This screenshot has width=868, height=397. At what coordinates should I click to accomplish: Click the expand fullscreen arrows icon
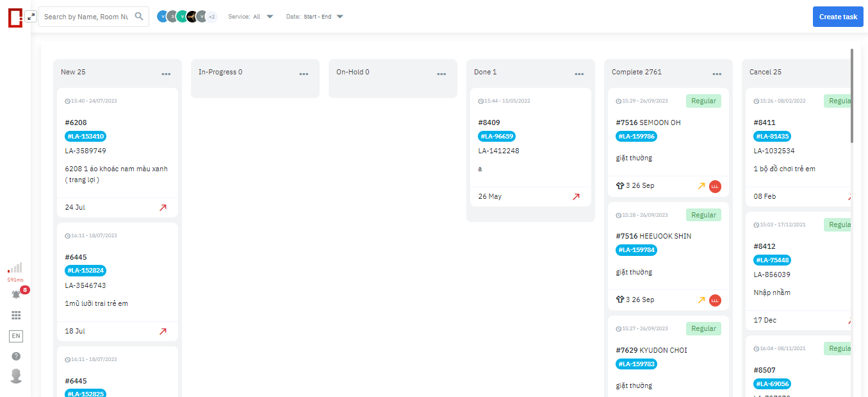pyautogui.click(x=31, y=17)
